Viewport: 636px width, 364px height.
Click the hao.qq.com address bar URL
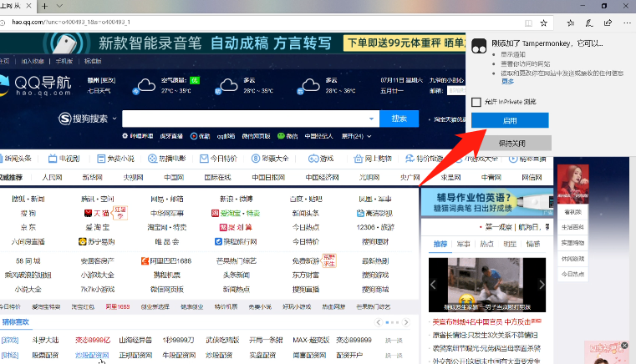pos(70,23)
